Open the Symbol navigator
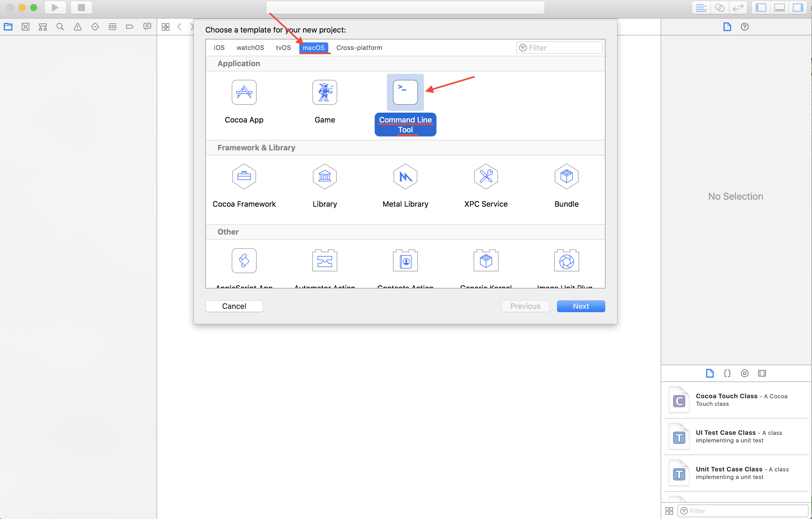The width and height of the screenshot is (812, 519). click(43, 27)
